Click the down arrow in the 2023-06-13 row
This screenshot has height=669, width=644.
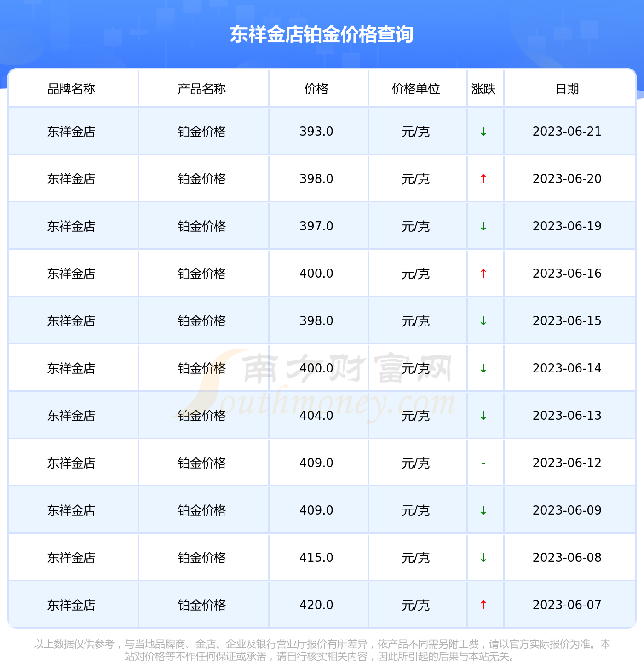pyautogui.click(x=483, y=416)
